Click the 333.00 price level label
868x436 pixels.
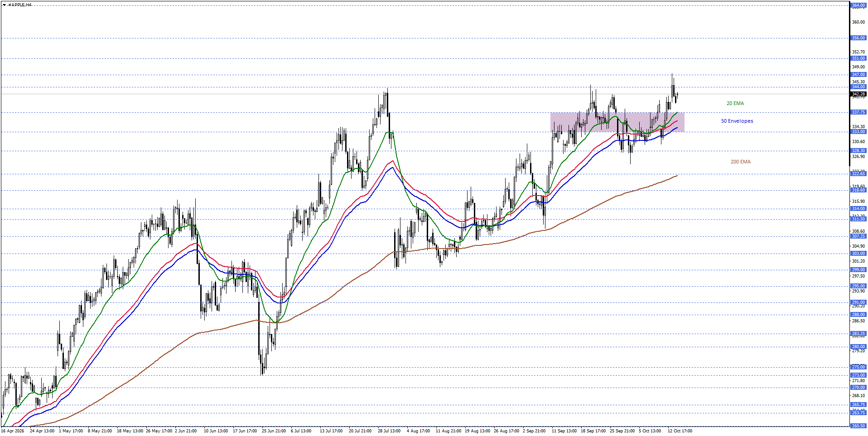click(x=858, y=132)
